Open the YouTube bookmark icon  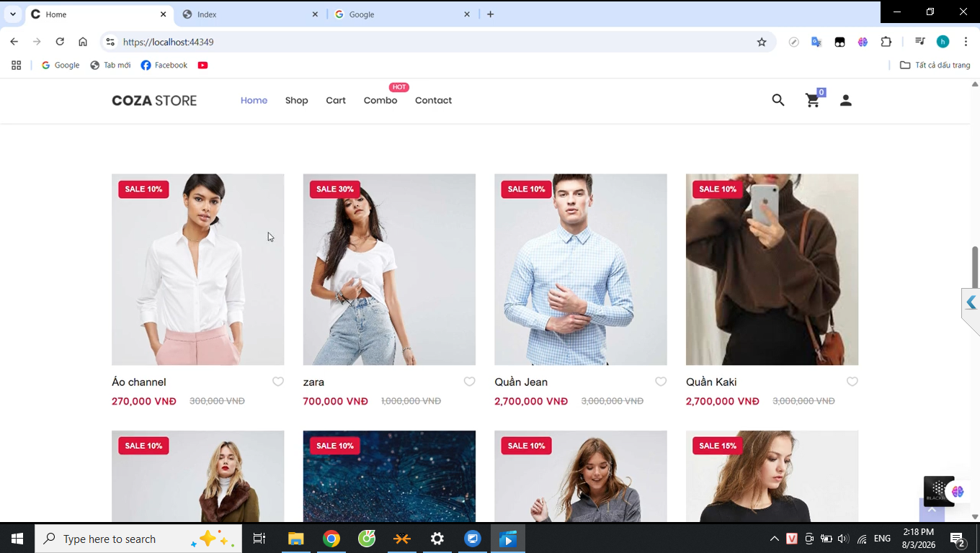[x=202, y=65]
